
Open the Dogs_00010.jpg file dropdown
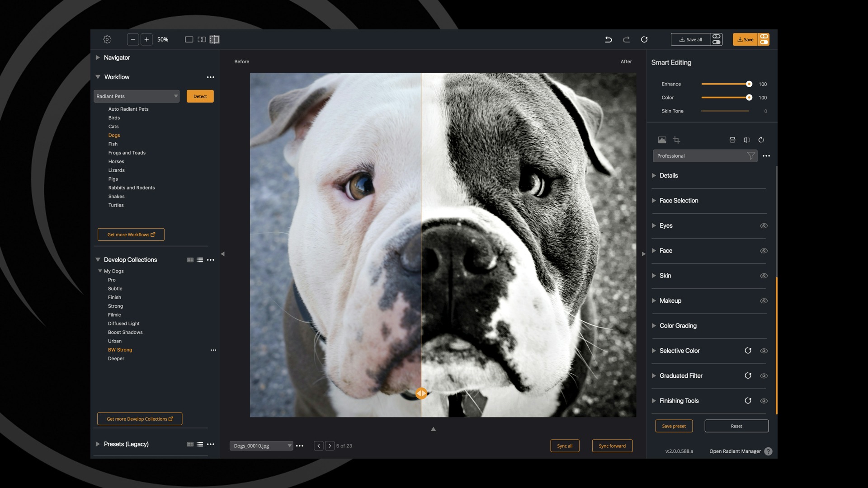pyautogui.click(x=261, y=446)
